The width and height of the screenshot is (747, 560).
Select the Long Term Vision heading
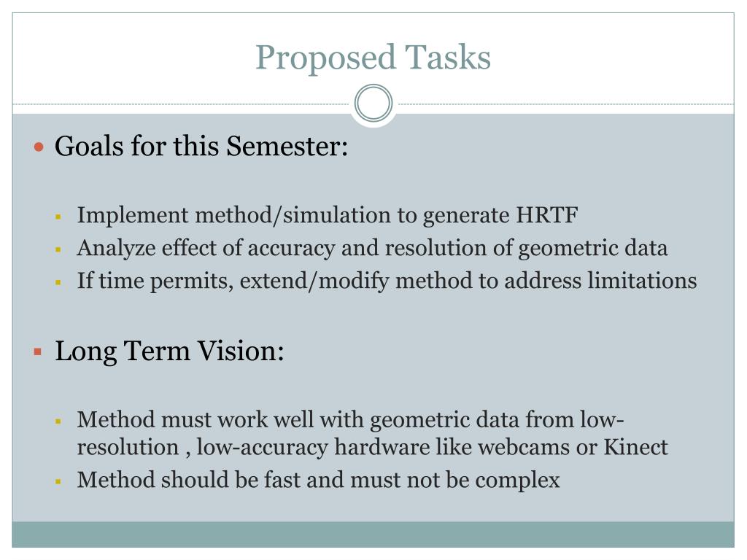pos(169,351)
